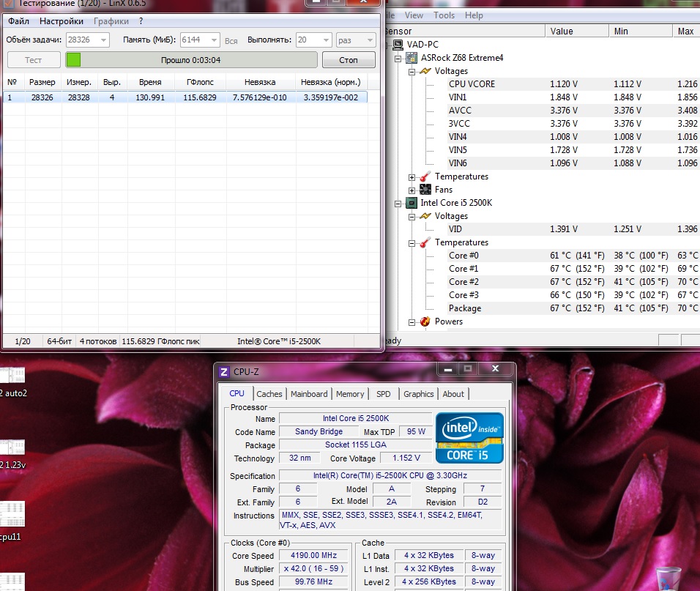Open the Recycle Bin on the desktop
This screenshot has height=591, width=700.
point(669,579)
